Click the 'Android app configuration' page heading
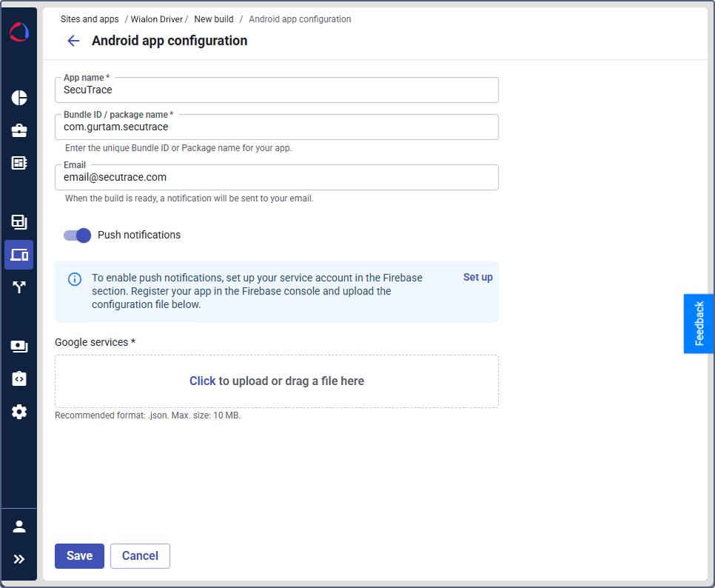715x588 pixels. click(x=169, y=41)
